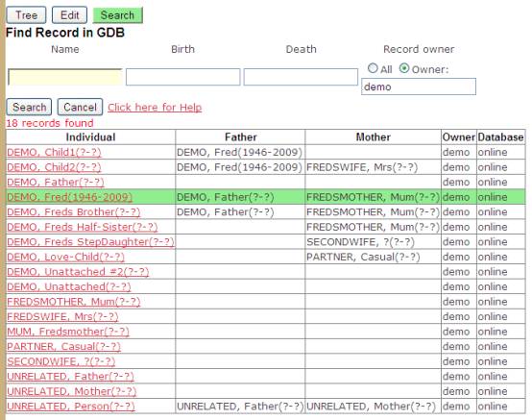Select the green Search tab
Image resolution: width=532 pixels, height=420 pixels.
tap(117, 15)
